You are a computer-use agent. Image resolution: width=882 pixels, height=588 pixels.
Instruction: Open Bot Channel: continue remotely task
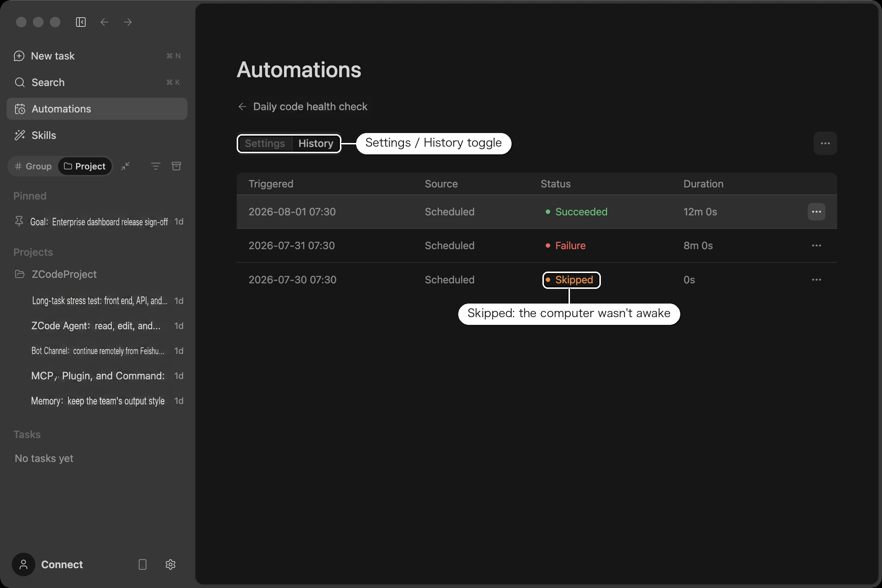98,351
